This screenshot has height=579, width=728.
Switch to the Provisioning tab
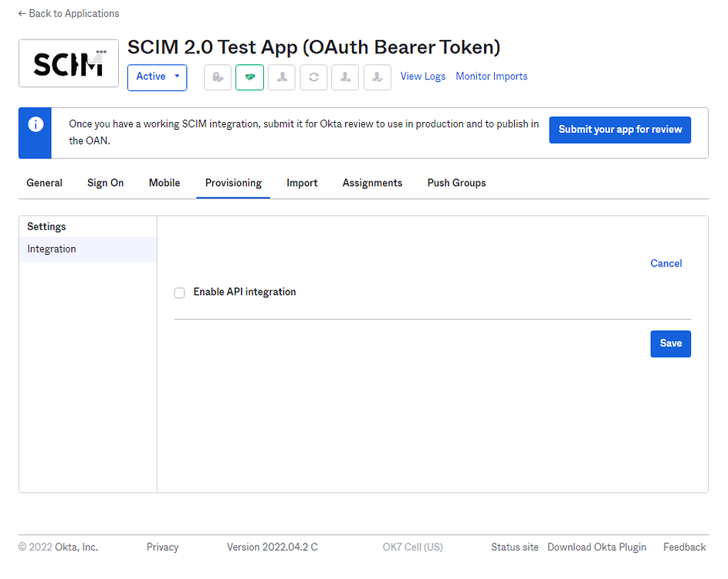[x=233, y=183]
